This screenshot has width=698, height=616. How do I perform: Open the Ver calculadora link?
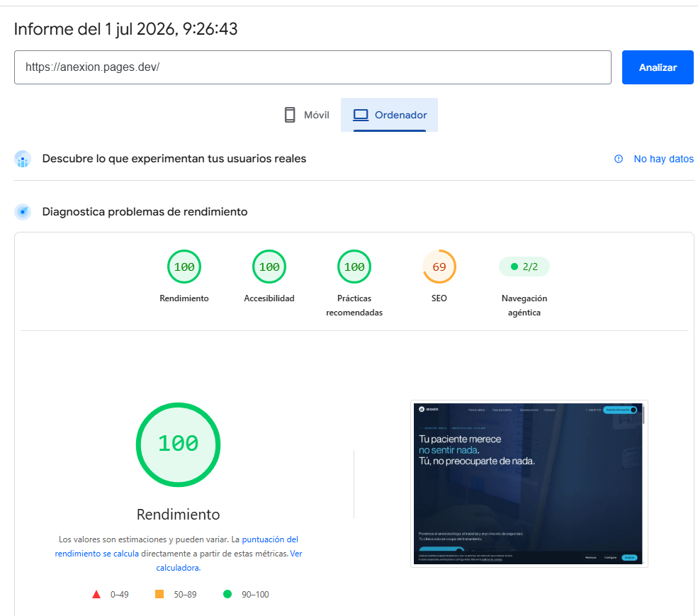pos(230,561)
